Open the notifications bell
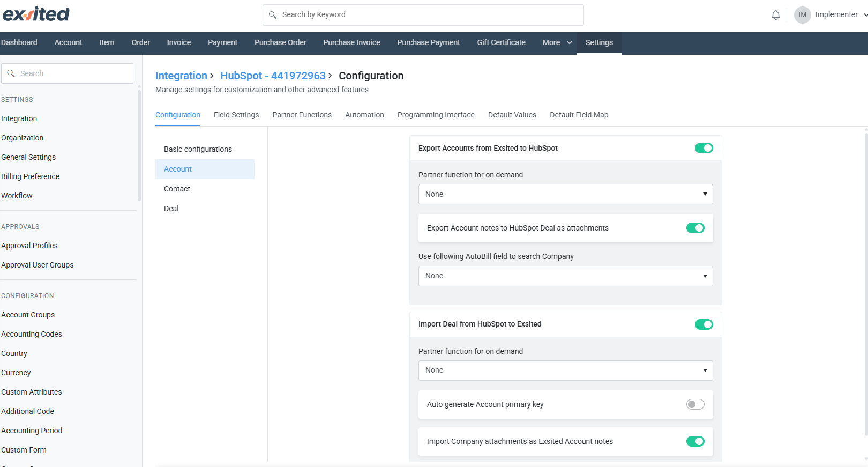868x467 pixels. pos(775,15)
